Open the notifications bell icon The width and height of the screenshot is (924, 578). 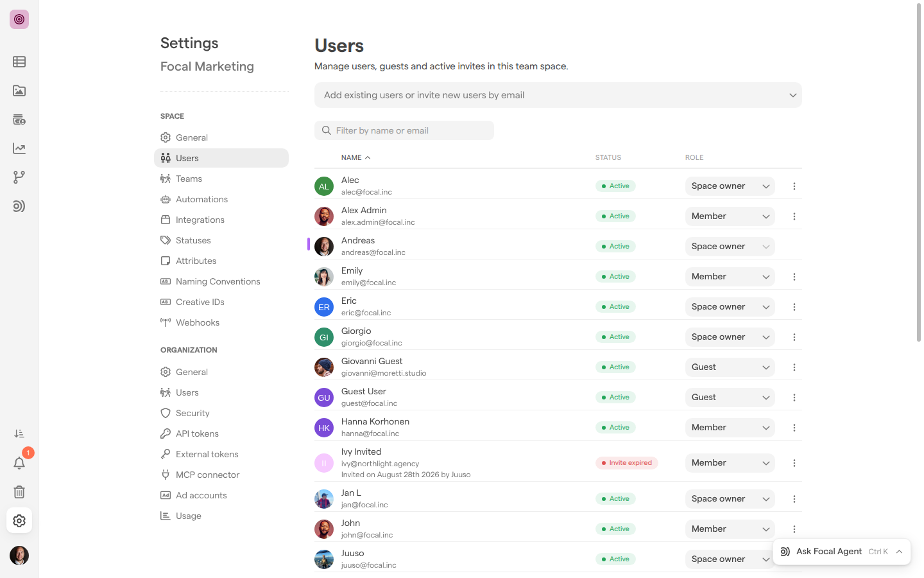[x=19, y=463]
